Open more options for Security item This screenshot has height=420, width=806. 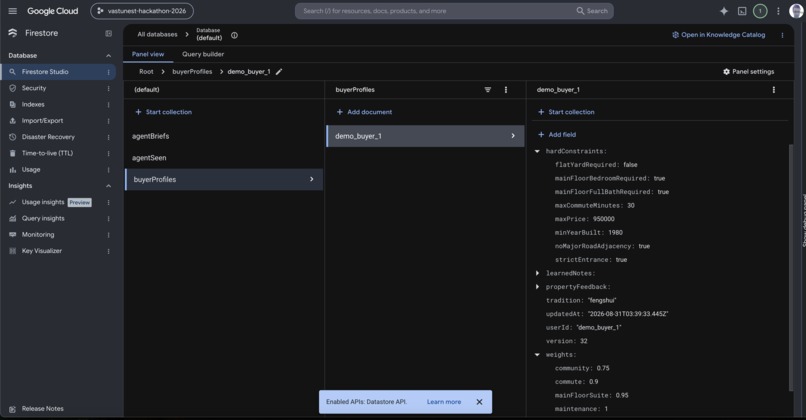click(x=108, y=88)
